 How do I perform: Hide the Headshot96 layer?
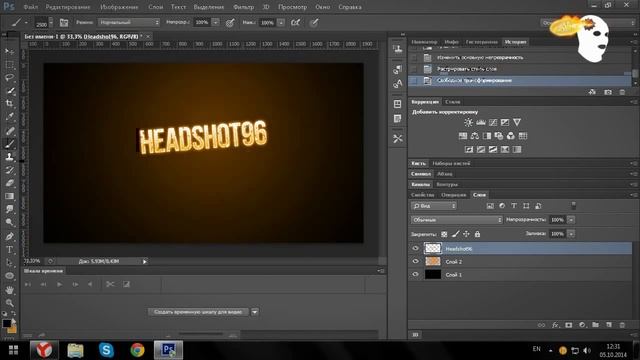pos(416,248)
